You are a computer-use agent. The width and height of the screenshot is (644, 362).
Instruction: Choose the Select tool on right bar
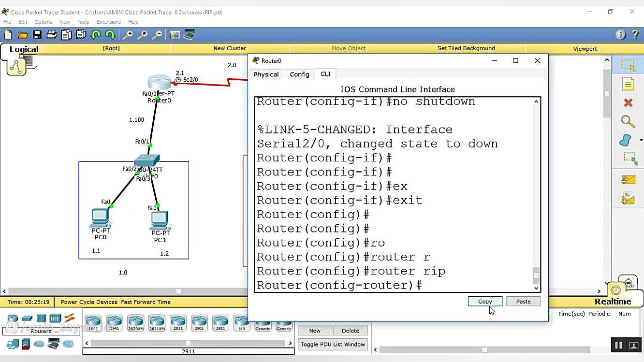pyautogui.click(x=628, y=65)
